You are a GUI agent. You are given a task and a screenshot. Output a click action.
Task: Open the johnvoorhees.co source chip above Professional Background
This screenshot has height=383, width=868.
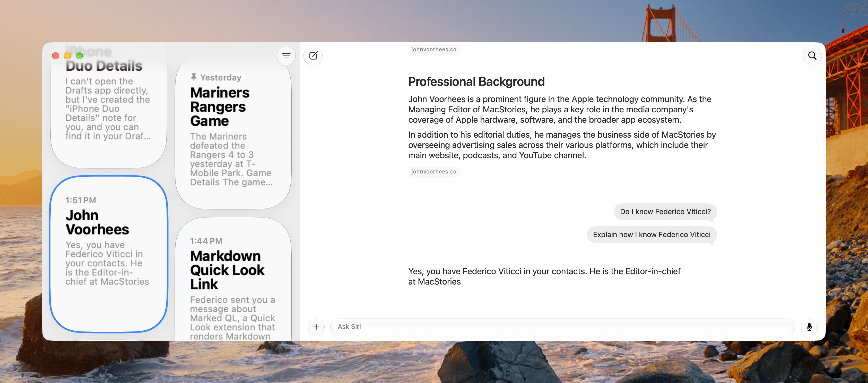click(434, 49)
